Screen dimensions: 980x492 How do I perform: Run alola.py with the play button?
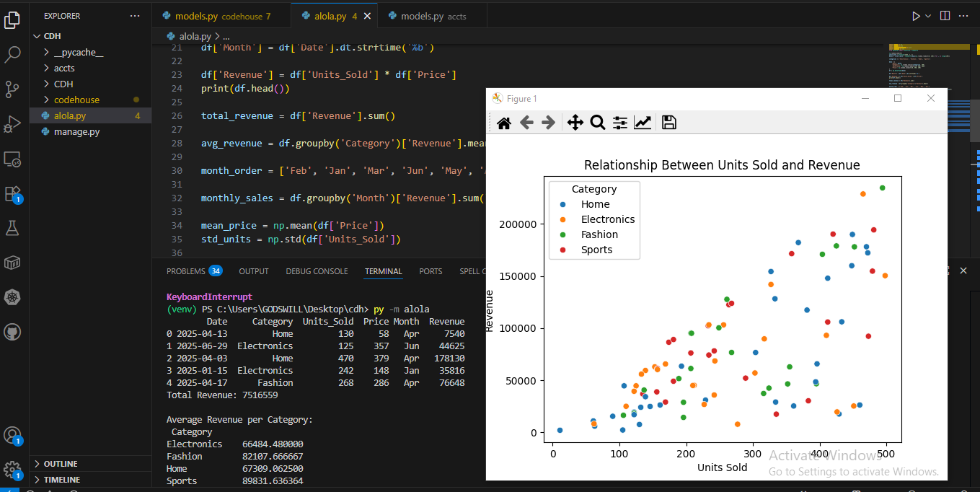pyautogui.click(x=914, y=14)
